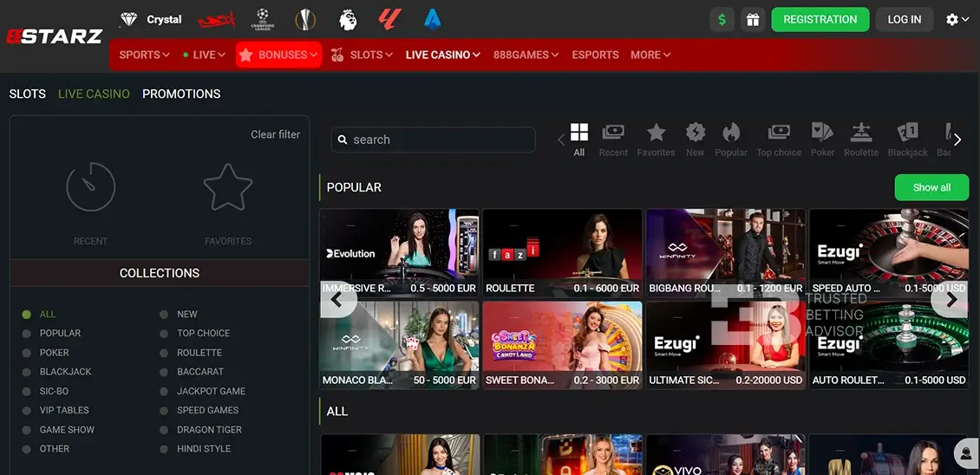Open the red airplane crash game icon
Viewport: 980px width, 475px height.
216,20
